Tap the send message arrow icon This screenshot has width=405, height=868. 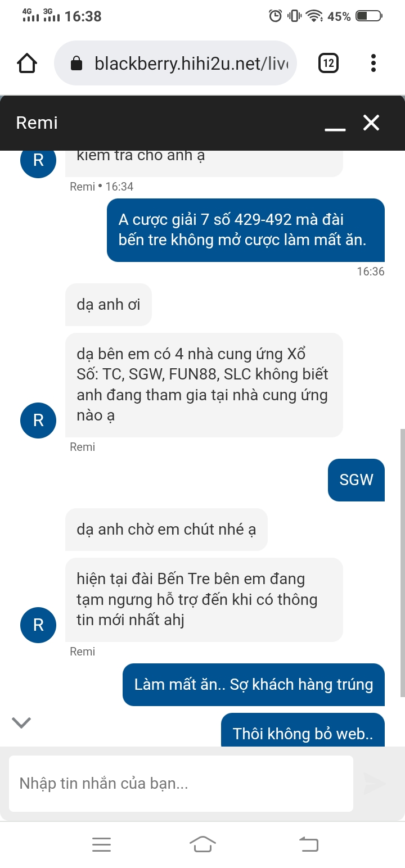pyautogui.click(x=374, y=784)
